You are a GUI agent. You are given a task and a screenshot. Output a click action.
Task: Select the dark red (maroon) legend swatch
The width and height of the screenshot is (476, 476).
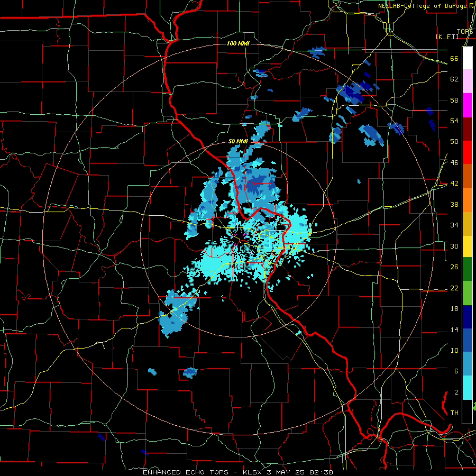point(467,129)
